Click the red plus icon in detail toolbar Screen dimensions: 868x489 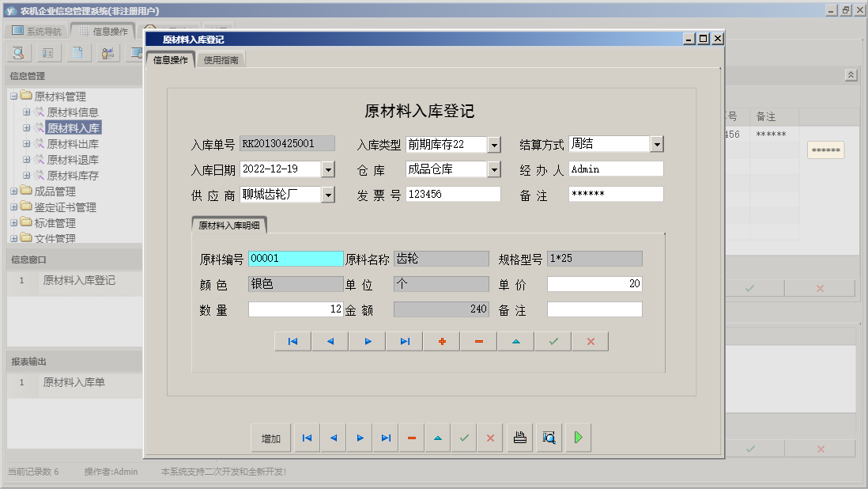(x=442, y=341)
